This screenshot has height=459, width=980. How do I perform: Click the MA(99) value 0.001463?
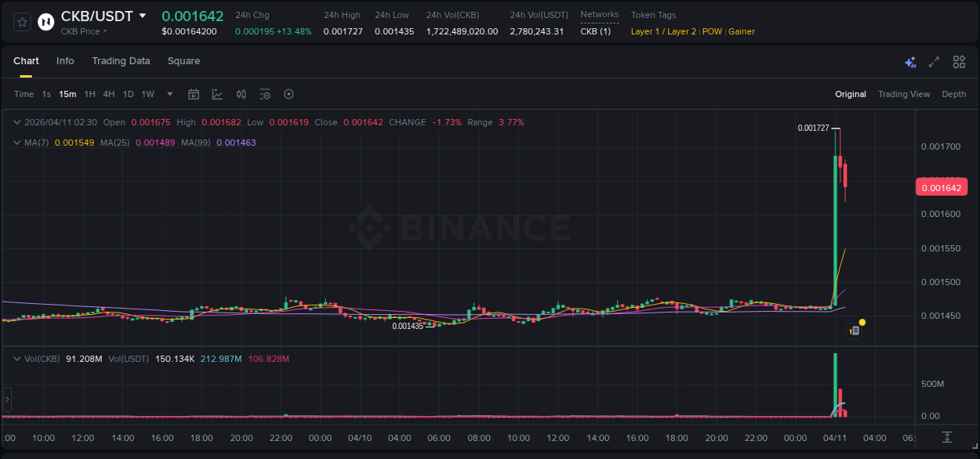[236, 143]
